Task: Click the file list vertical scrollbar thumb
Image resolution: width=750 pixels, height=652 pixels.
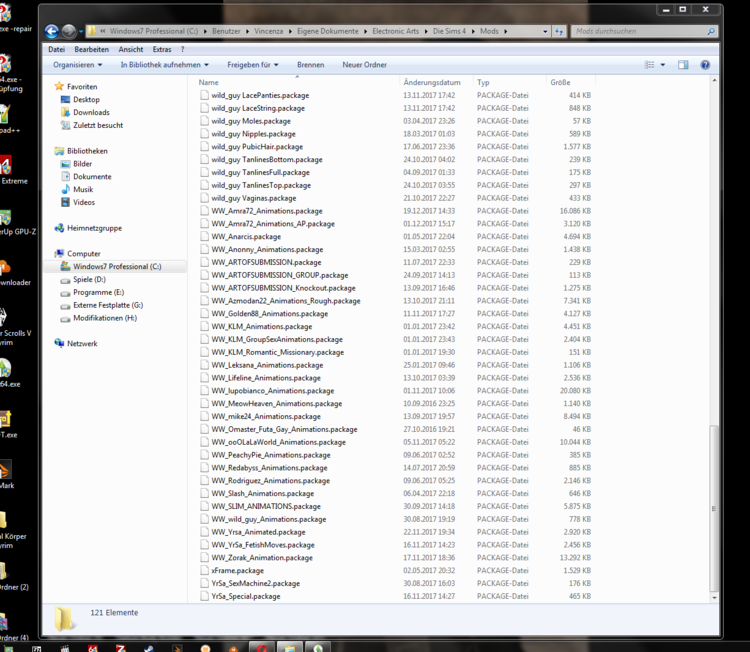Action: [714, 508]
